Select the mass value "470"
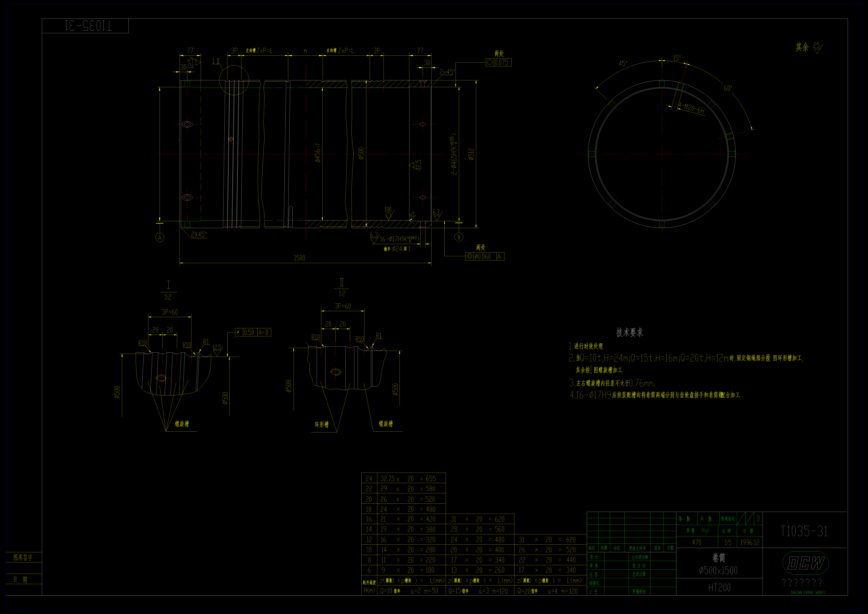868x614 pixels. pyautogui.click(x=696, y=542)
